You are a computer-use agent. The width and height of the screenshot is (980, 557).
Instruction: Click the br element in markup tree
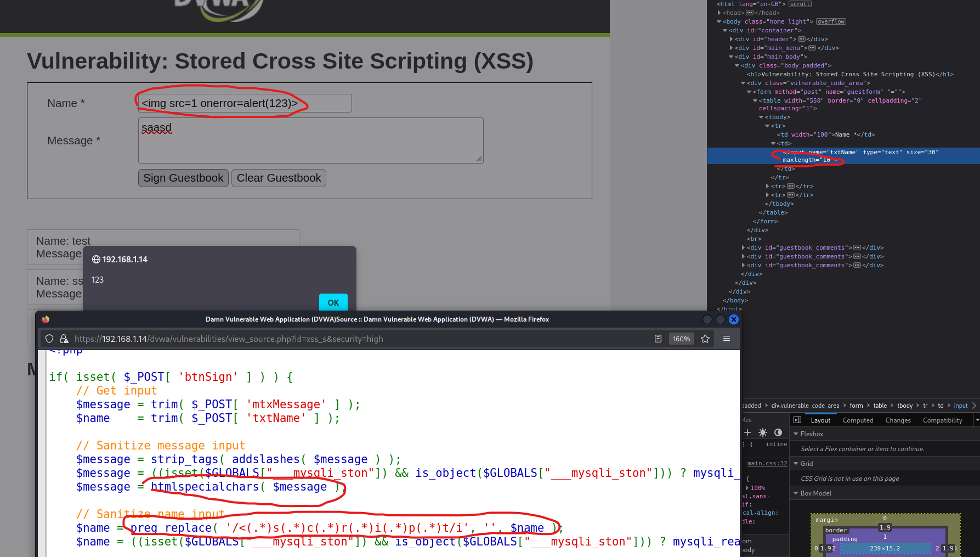pos(754,239)
